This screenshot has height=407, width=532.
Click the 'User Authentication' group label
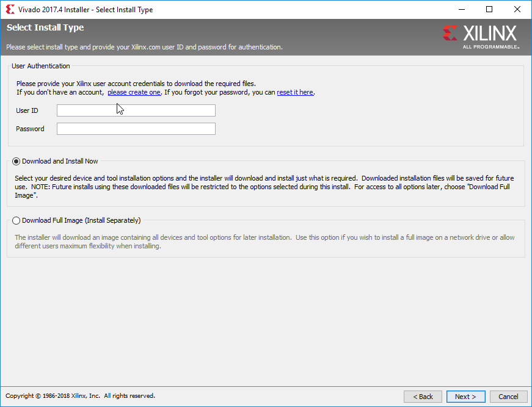[x=41, y=66]
